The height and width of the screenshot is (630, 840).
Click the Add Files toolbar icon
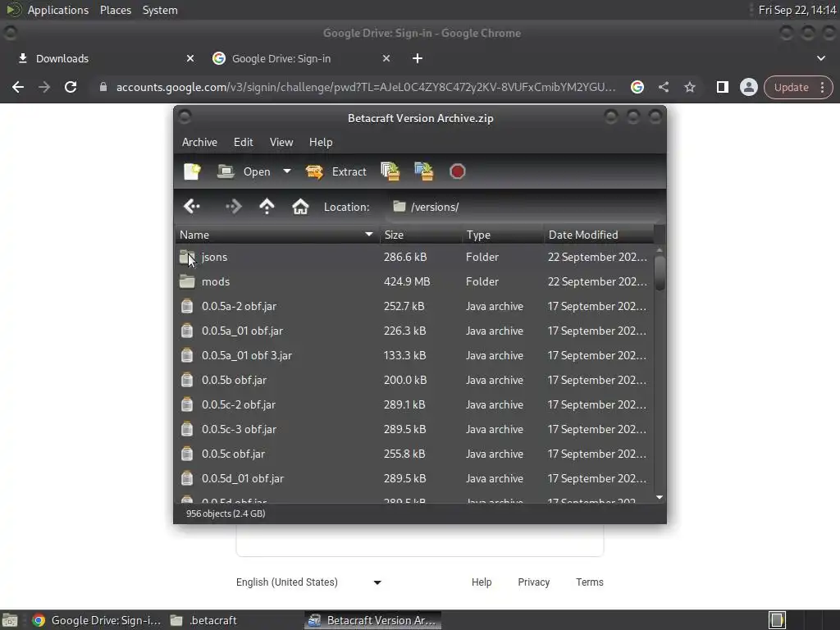(390, 171)
